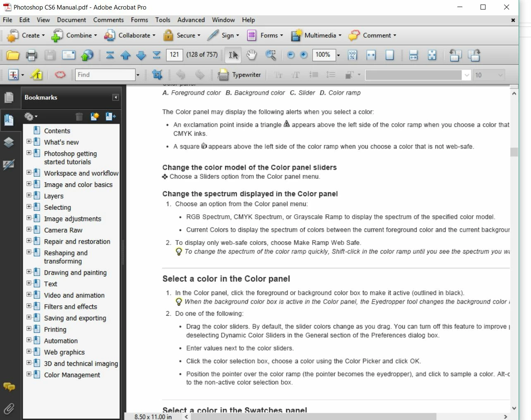Click the Fit Page icon
The image size is (531, 420).
[x=390, y=55]
